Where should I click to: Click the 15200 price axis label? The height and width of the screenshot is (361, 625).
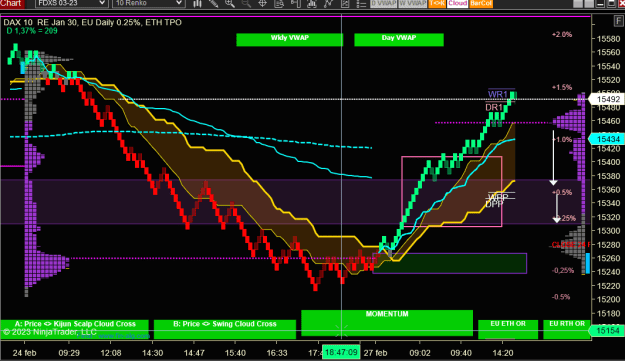click(x=608, y=299)
